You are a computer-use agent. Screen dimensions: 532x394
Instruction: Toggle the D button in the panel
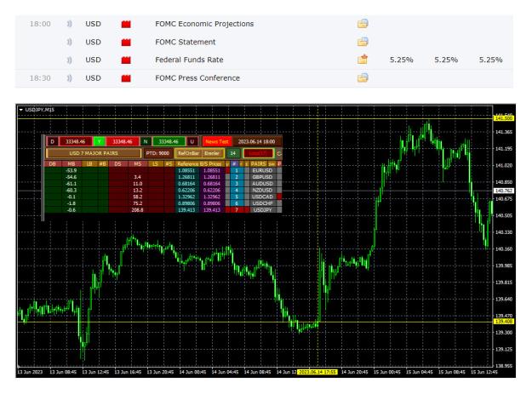coord(52,142)
